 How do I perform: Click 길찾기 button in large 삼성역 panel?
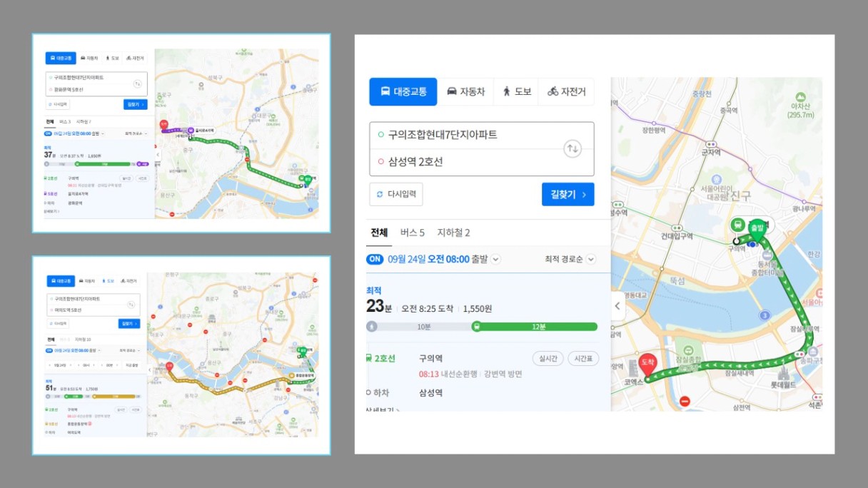tap(568, 194)
